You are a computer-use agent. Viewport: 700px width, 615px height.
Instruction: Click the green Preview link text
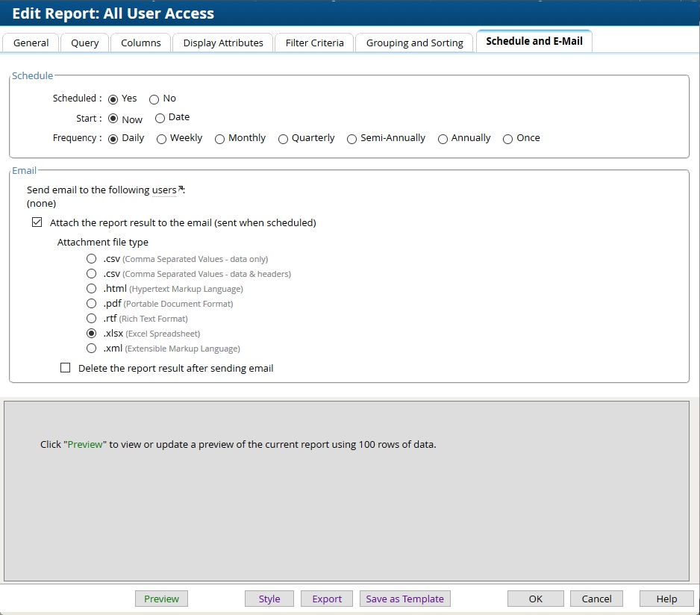coord(85,443)
